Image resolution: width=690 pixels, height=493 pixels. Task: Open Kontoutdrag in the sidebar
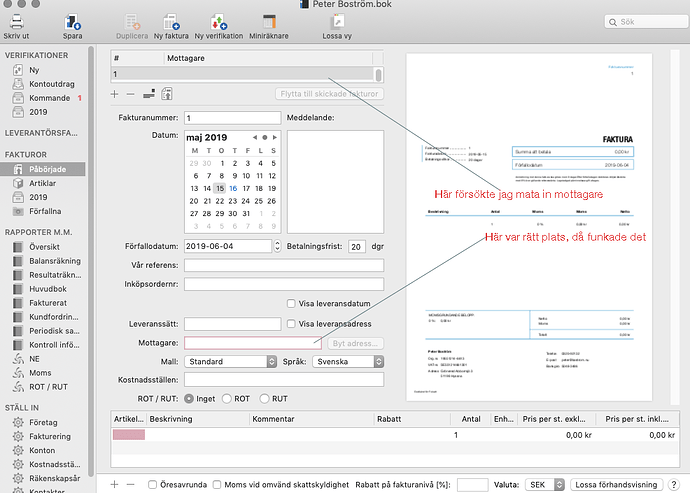tap(51, 84)
